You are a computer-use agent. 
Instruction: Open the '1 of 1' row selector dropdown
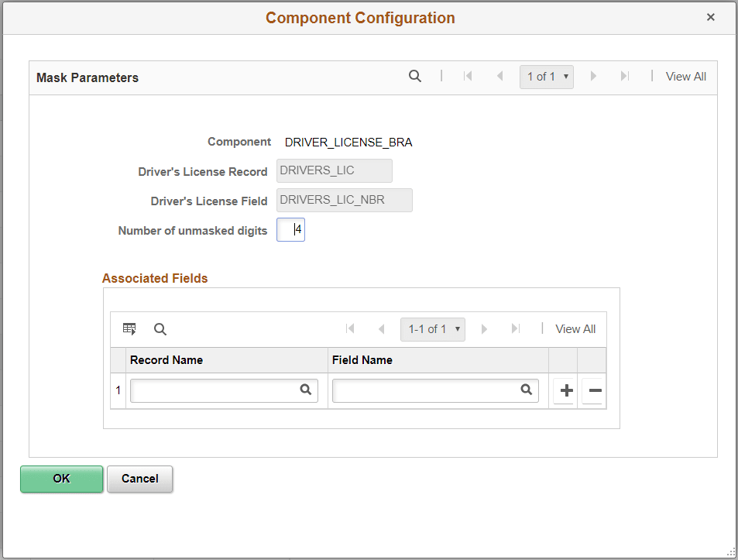546,76
